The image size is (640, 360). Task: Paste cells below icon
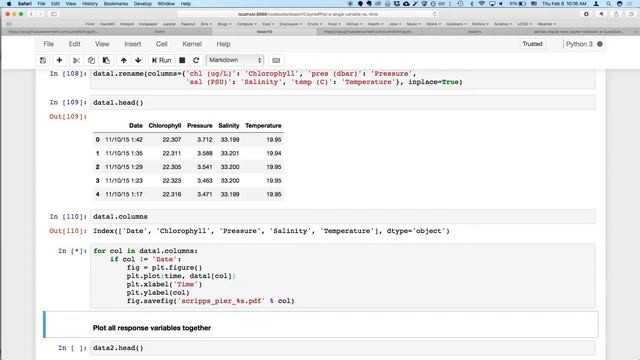coord(106,60)
